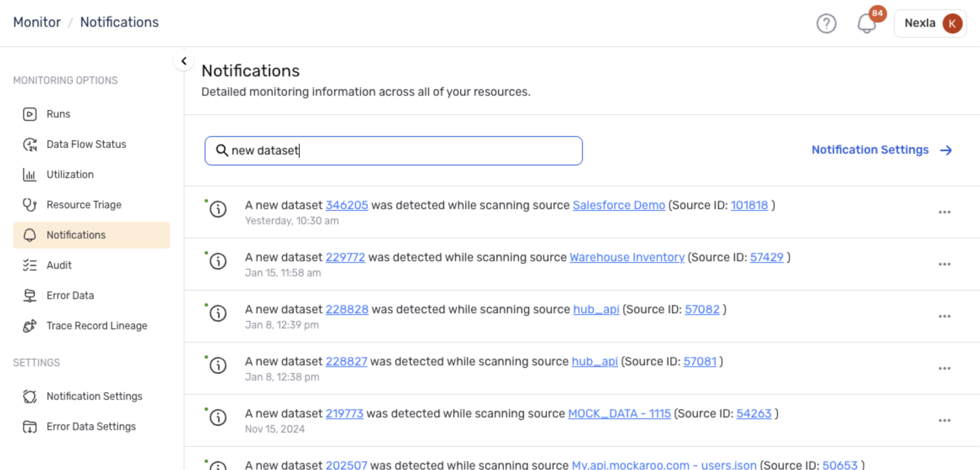This screenshot has width=980, height=470.
Task: Open more options for dataset 228827 row
Action: click(x=944, y=368)
